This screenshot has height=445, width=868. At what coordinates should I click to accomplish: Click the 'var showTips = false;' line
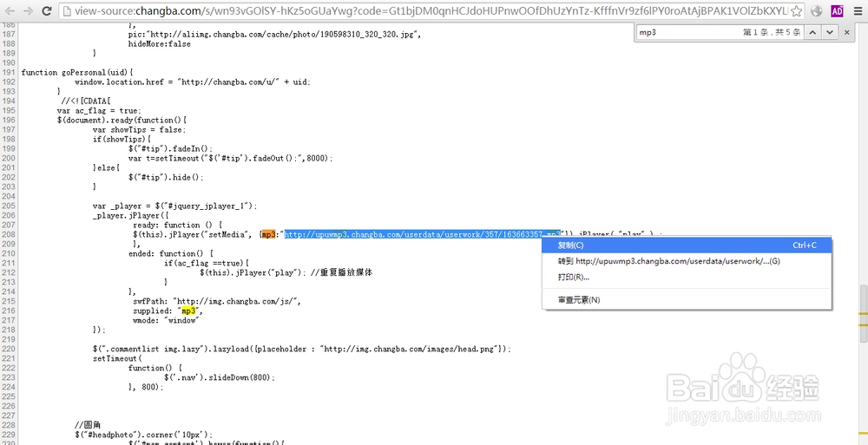click(x=140, y=129)
